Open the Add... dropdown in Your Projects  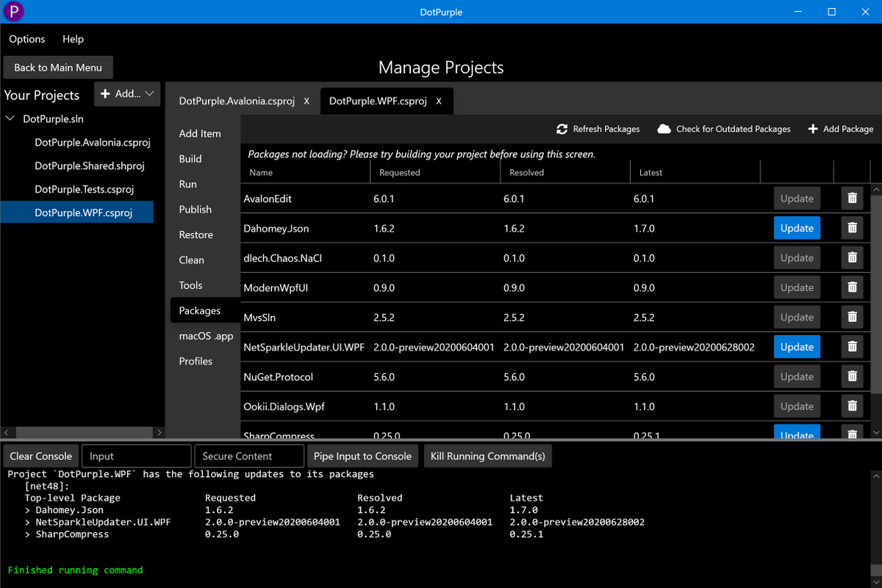(x=127, y=93)
